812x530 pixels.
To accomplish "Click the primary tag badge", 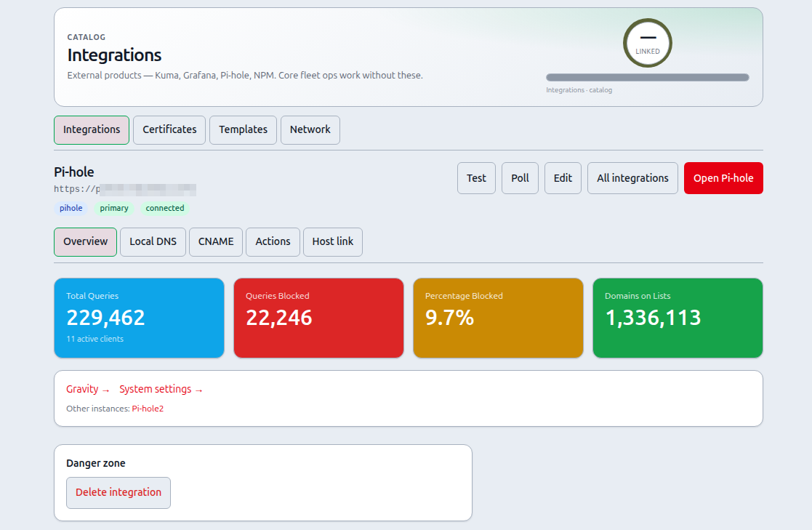I will [x=114, y=208].
